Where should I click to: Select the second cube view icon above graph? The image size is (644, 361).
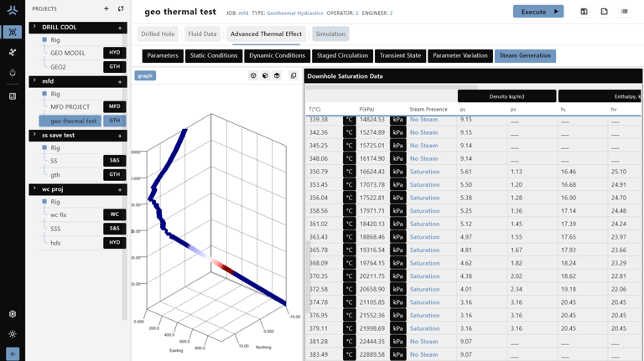point(265,75)
